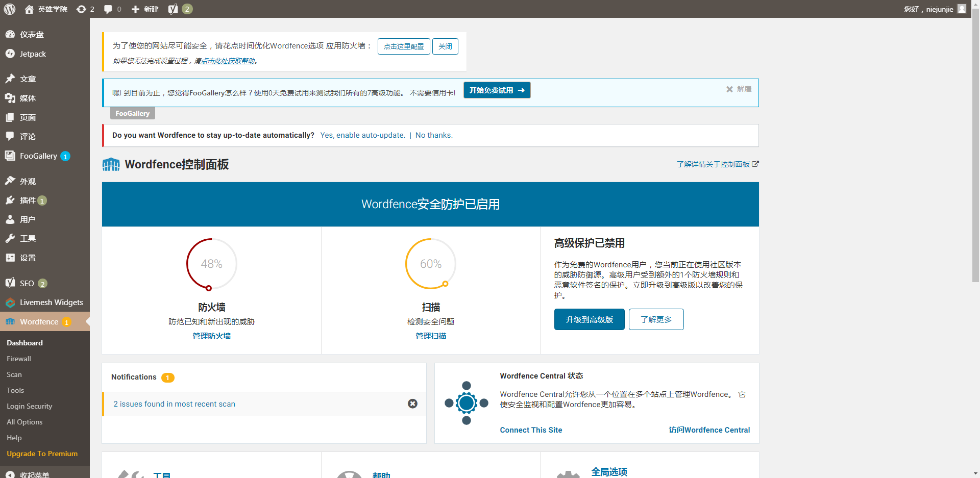Screen dimensions: 980x478
Task: Open the Scan submenu item
Action: (14, 374)
